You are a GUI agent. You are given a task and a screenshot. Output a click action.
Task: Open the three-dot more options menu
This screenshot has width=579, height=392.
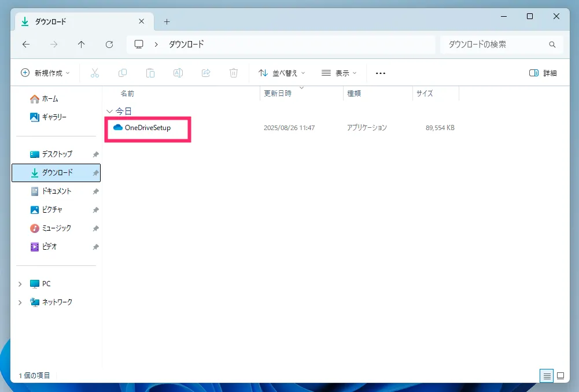tap(381, 73)
